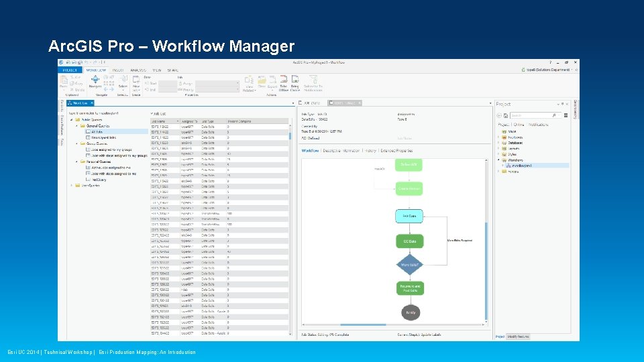The image size is (644, 362).
Task: Select the Workflow link in job view
Action: 310,151
